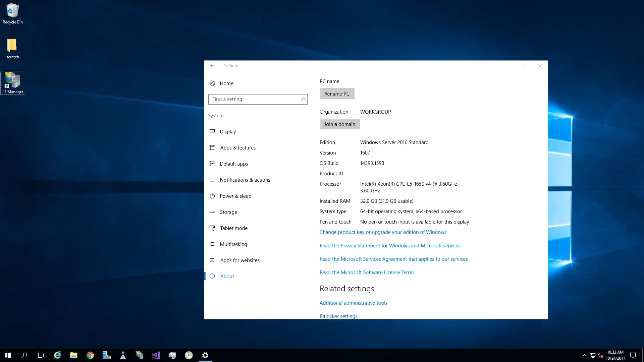Open the clock showing 10:32 AM
644x362 pixels.
click(x=615, y=355)
